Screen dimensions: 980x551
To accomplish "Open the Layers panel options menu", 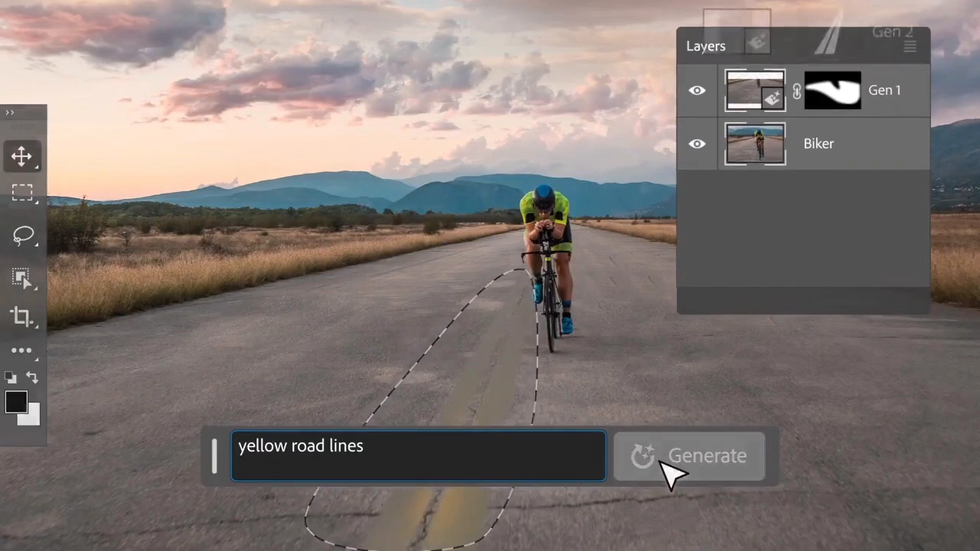I will click(x=910, y=47).
